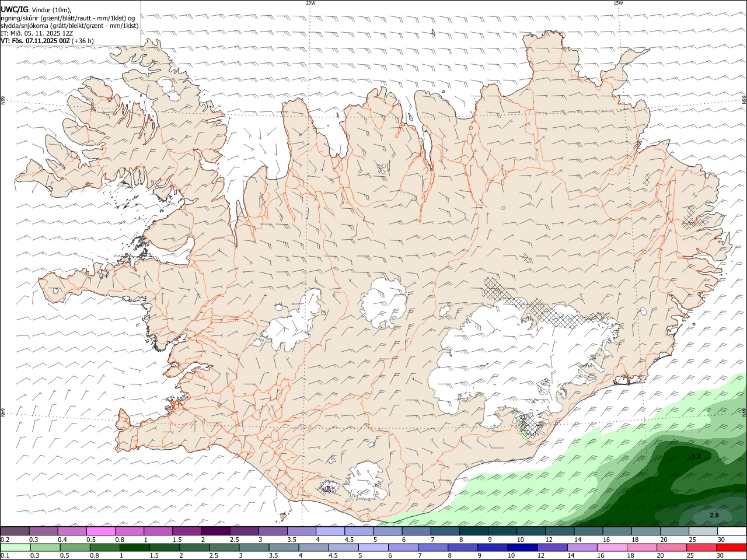The image size is (747, 560).
Task: Click the 1.2 precipitation value on map
Action: point(696,456)
